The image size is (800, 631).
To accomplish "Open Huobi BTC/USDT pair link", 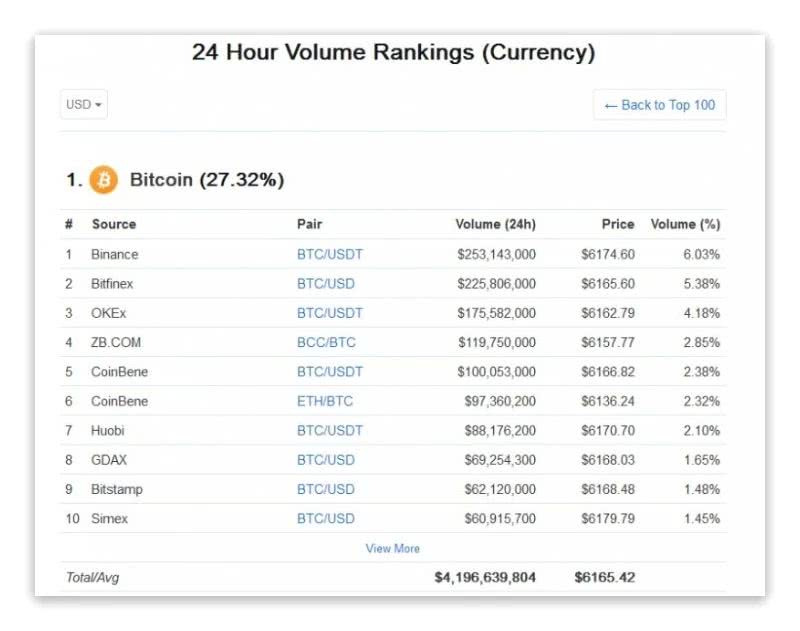I will 330,431.
